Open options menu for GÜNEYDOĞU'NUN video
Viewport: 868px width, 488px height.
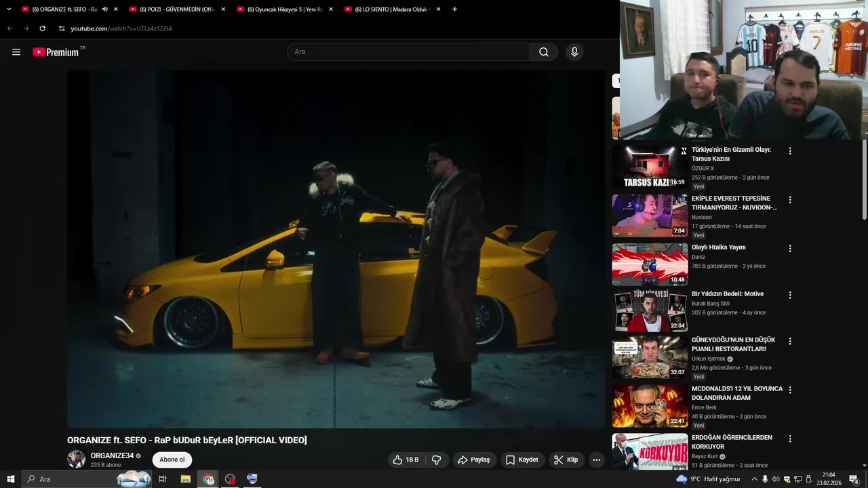[790, 342]
